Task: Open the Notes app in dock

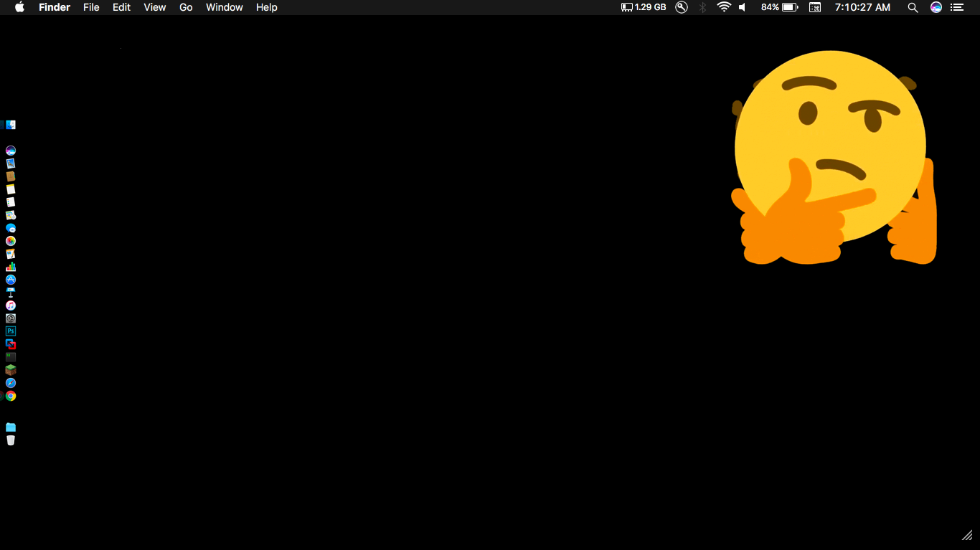Action: point(11,189)
